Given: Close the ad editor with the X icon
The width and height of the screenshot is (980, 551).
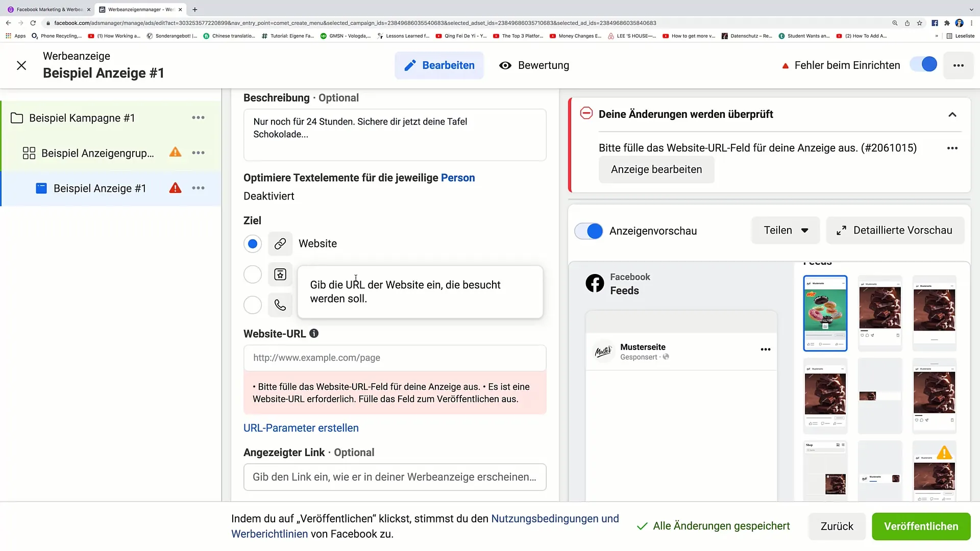Looking at the screenshot, I should click(x=21, y=65).
